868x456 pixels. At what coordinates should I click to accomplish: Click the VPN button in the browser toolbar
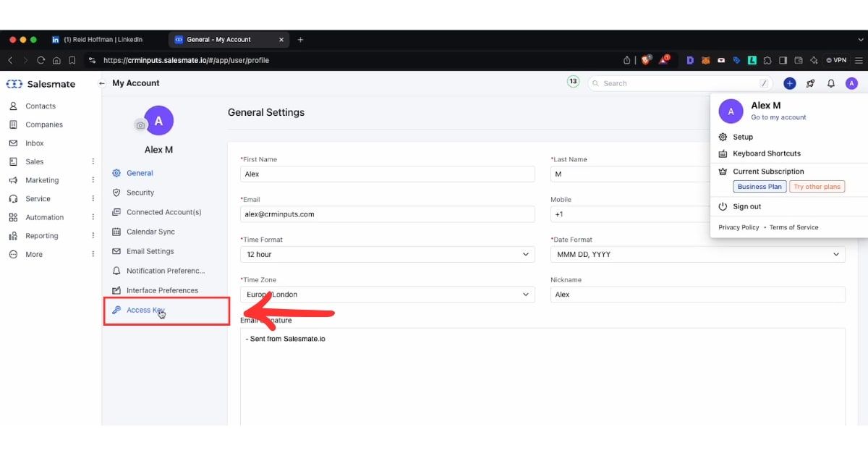tap(836, 60)
